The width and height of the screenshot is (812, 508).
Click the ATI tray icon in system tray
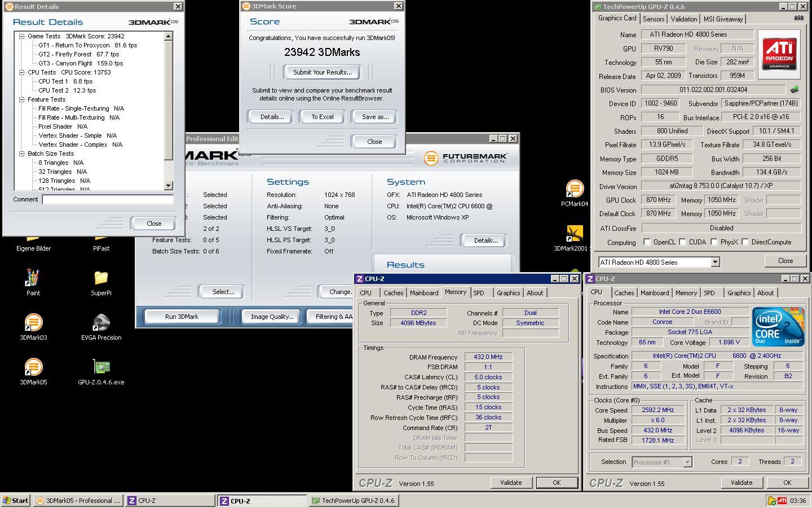(x=782, y=501)
